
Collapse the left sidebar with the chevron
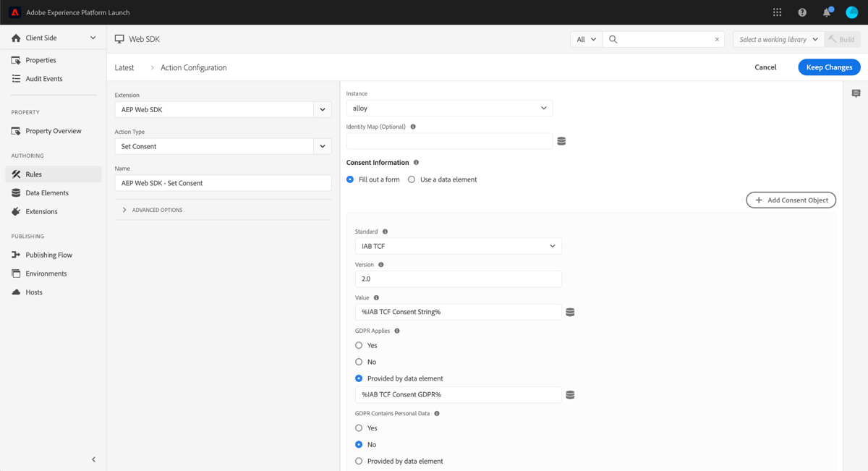coord(93,459)
